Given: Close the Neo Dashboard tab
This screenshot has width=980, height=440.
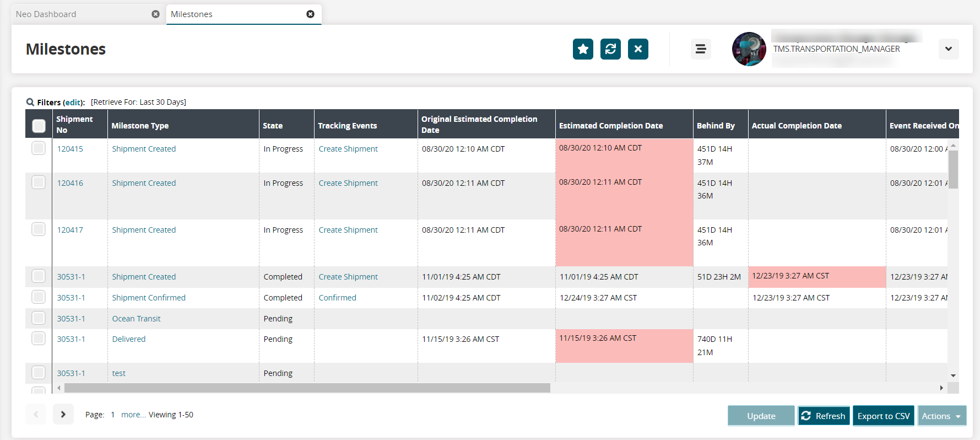Looking at the screenshot, I should point(155,14).
